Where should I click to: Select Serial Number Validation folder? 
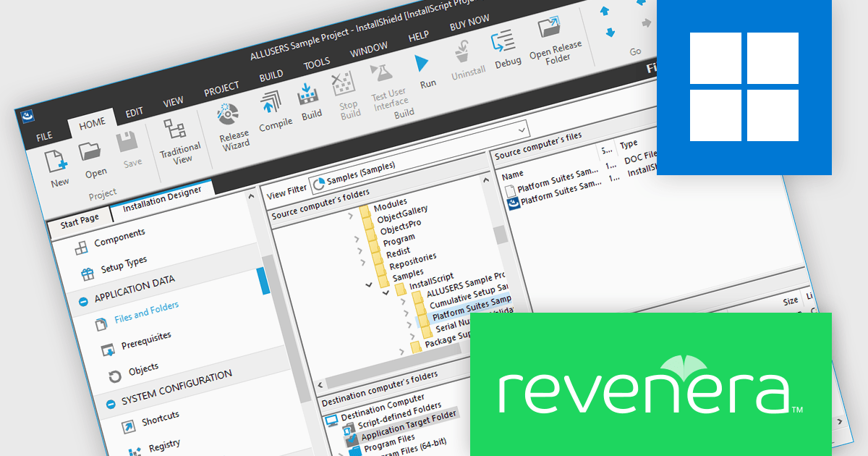(473, 321)
